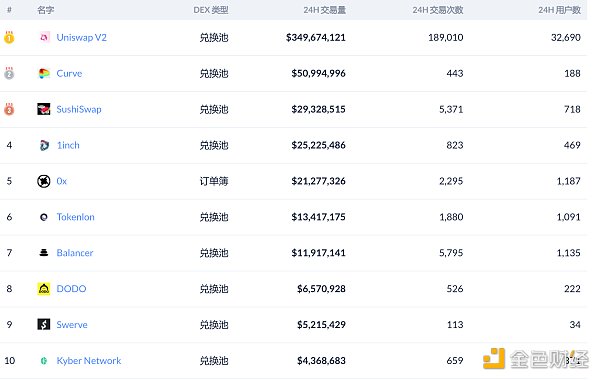Sort by 24H用户数 column header
The height and width of the screenshot is (380, 600).
click(x=559, y=10)
